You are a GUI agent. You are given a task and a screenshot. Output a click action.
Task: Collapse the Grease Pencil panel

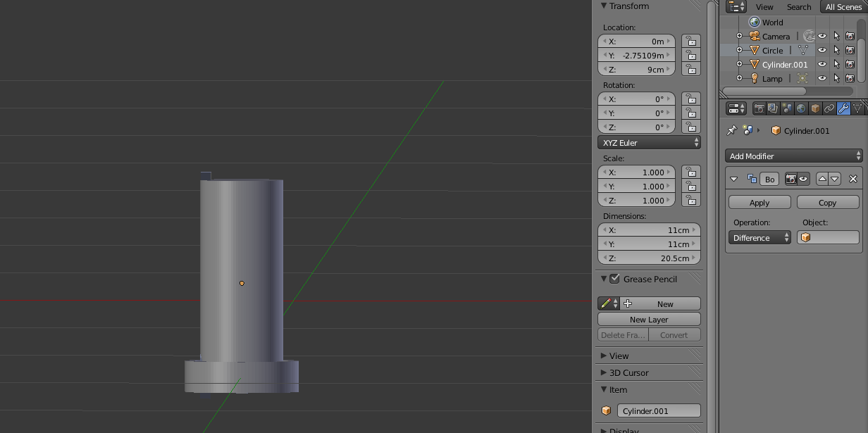(604, 279)
